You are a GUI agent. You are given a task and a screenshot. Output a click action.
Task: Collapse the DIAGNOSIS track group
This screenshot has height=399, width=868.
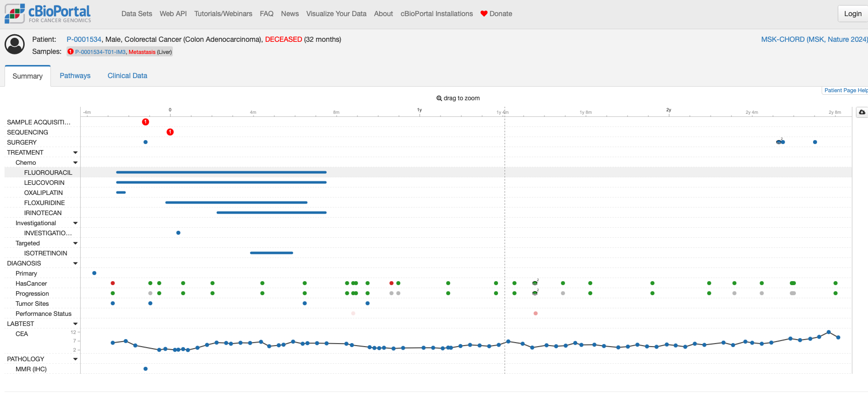coord(76,263)
